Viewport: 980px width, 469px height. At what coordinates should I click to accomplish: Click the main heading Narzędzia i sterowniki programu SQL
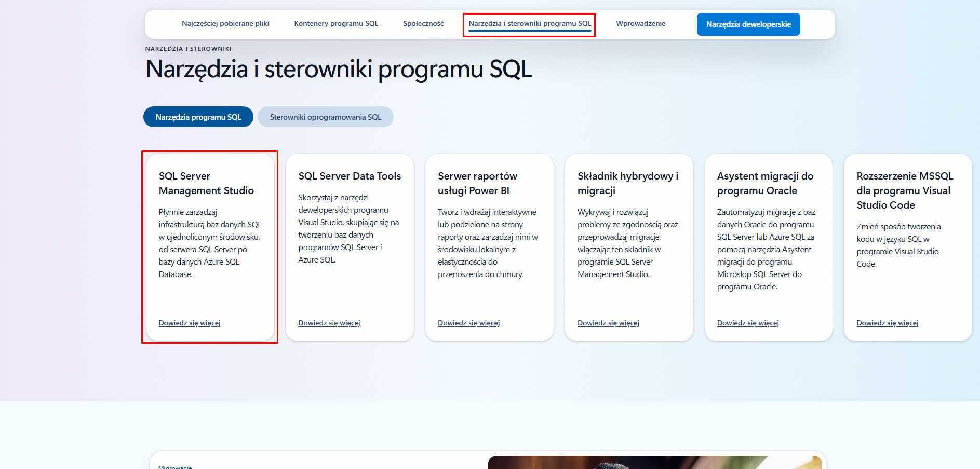click(339, 69)
